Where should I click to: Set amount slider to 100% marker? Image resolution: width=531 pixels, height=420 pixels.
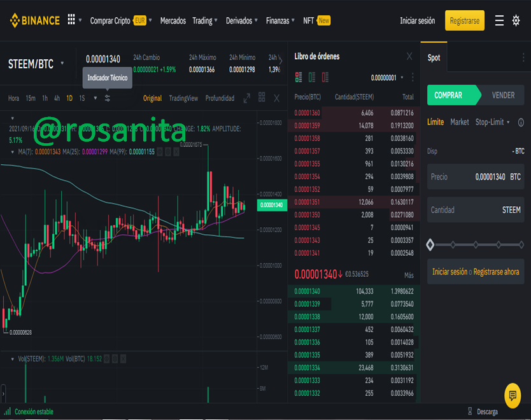[521, 244]
